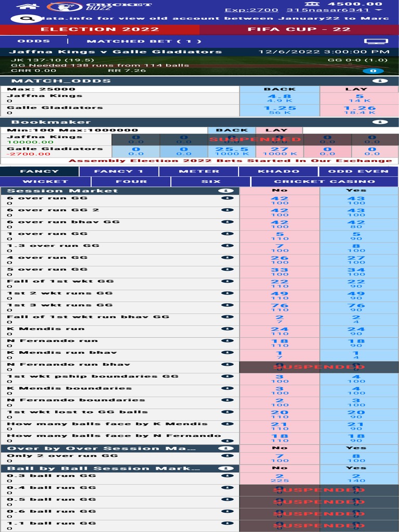Open info for N Fernando run

(x=228, y=341)
